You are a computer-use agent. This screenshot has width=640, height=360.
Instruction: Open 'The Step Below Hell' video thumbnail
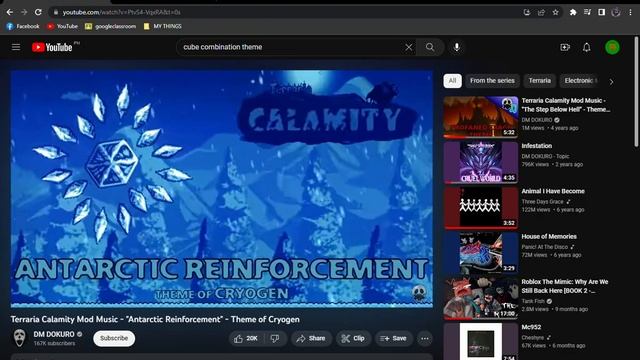click(x=481, y=117)
